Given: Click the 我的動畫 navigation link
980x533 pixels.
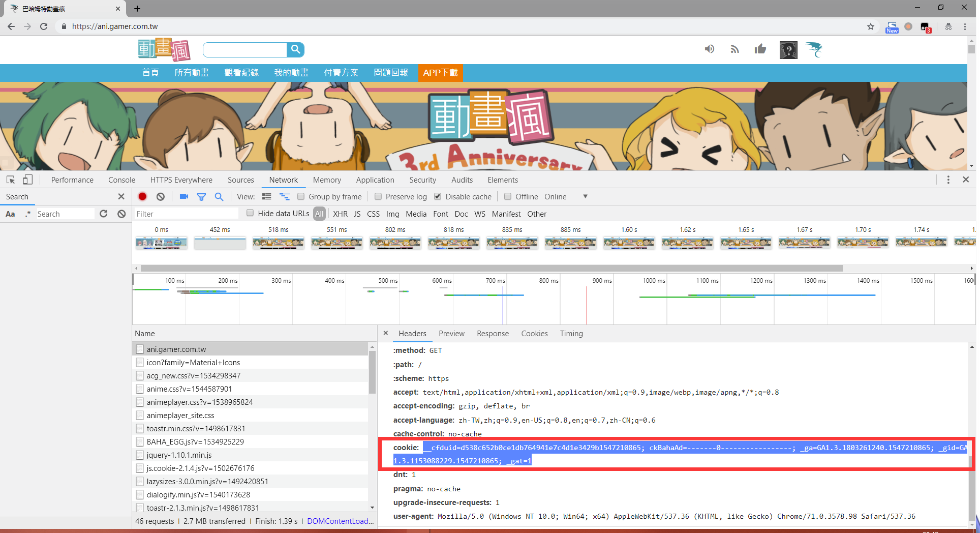Looking at the screenshot, I should 291,73.
